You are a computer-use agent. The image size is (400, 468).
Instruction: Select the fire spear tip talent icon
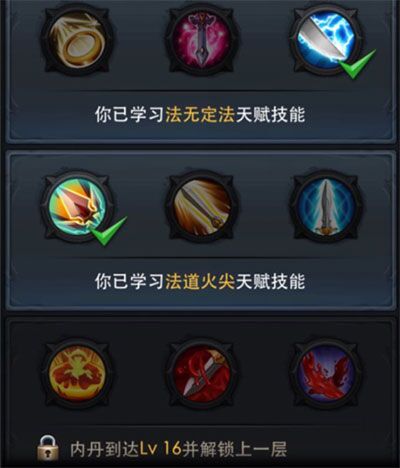point(78,206)
